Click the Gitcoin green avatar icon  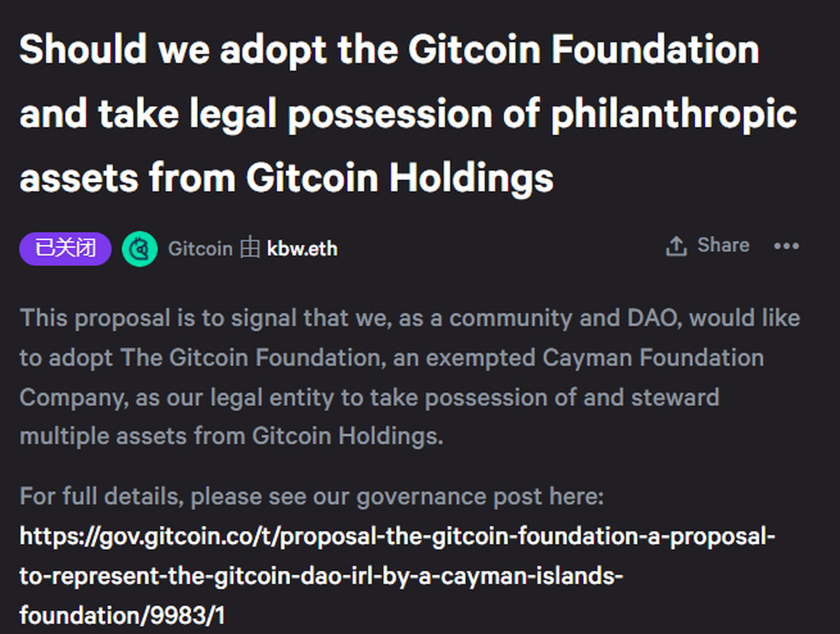click(x=140, y=249)
